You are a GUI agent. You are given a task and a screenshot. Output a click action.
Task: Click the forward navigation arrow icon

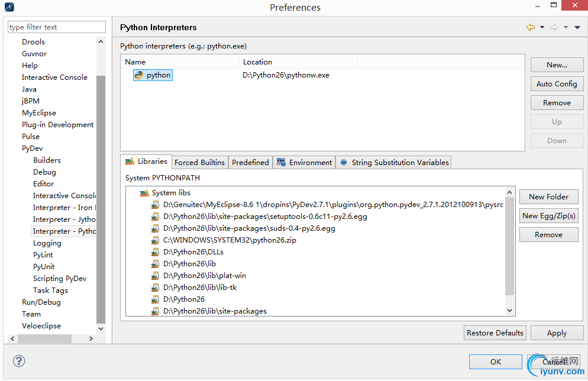coord(554,27)
